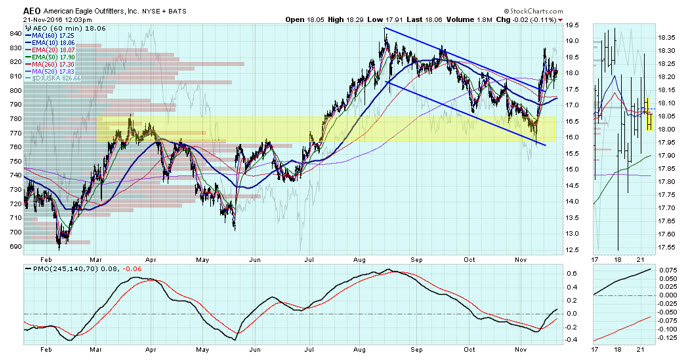Click the Feb label under the price chart
This screenshot has height=361, width=689.
(46, 260)
